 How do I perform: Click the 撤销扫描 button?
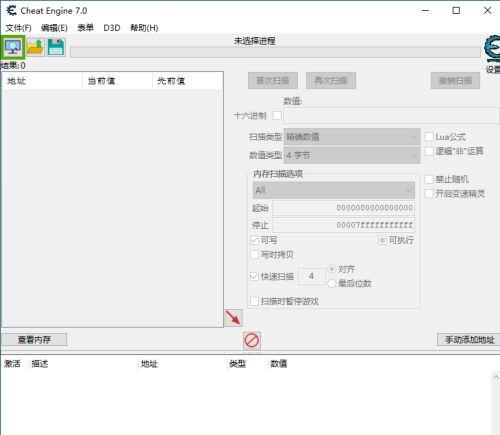pos(455,81)
